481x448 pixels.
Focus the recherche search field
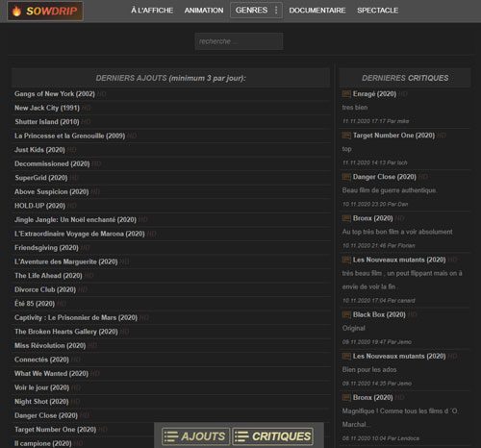[x=239, y=41]
